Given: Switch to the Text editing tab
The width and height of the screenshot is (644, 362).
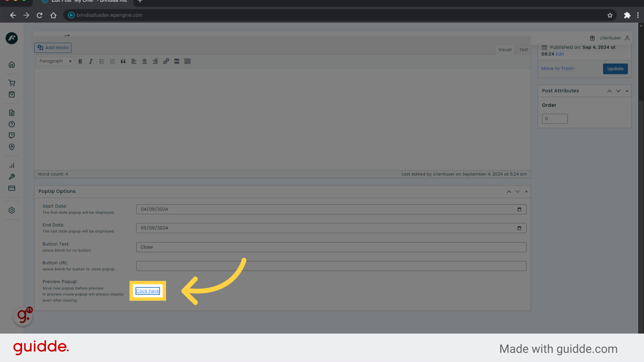Looking at the screenshot, I should tap(523, 49).
